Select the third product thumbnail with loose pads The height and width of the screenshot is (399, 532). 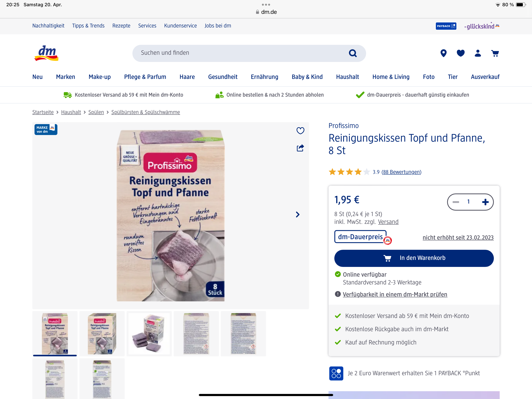tap(149, 334)
